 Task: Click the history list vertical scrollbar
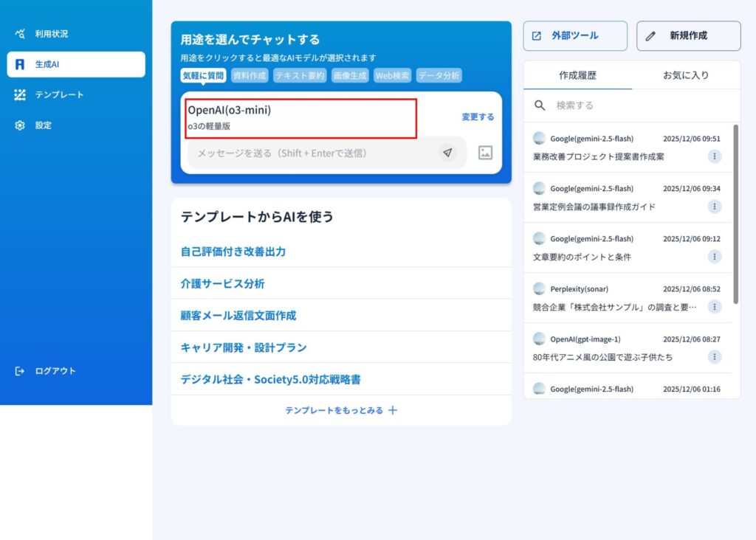pos(735,214)
